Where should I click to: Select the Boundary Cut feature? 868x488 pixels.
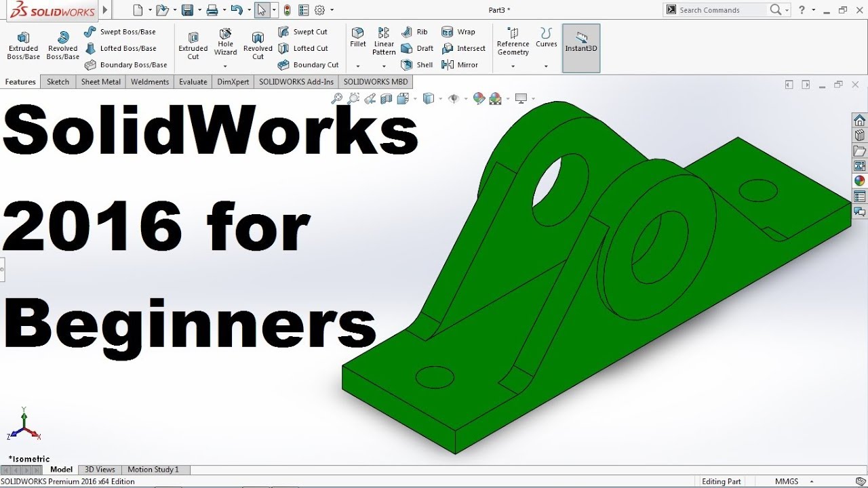click(x=308, y=65)
